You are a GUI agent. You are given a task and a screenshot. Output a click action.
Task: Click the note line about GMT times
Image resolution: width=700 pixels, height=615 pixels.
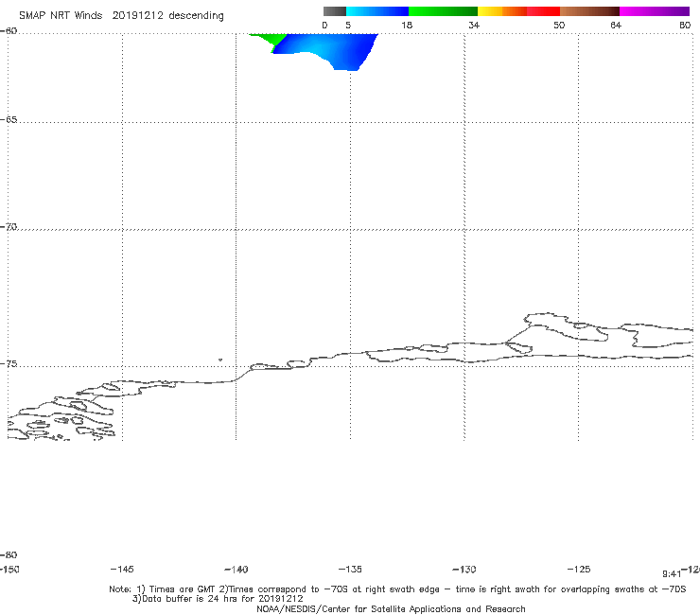[397, 589]
